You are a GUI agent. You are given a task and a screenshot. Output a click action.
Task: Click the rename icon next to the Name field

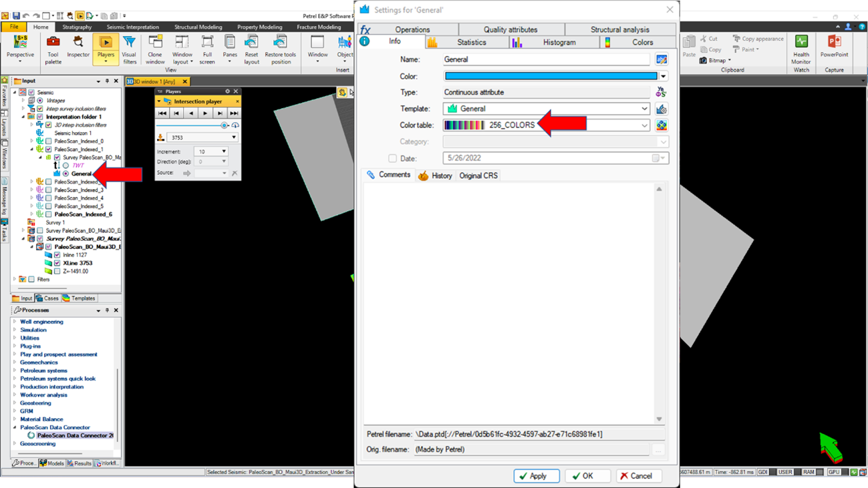(662, 59)
